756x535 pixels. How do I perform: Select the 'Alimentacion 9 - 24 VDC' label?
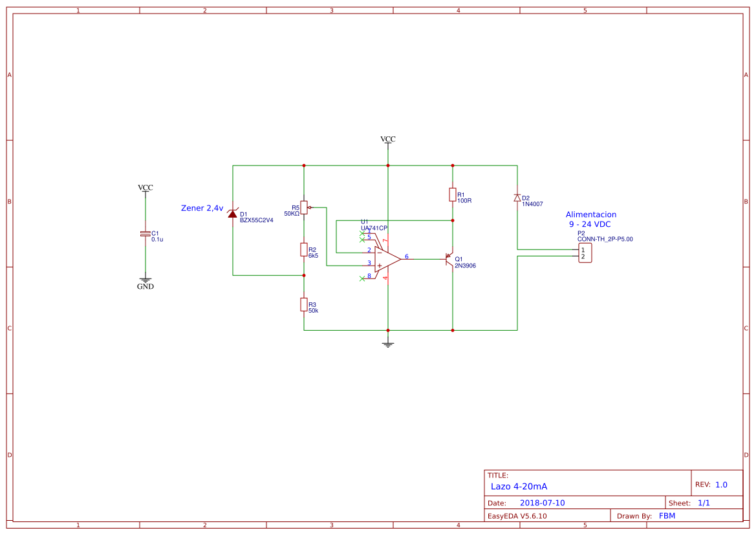590,220
